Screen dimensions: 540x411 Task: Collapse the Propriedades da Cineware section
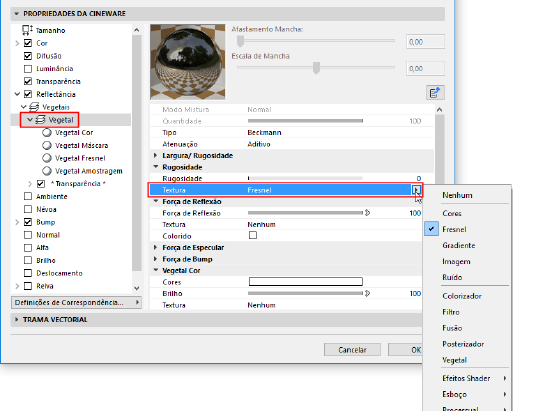pyautogui.click(x=16, y=14)
